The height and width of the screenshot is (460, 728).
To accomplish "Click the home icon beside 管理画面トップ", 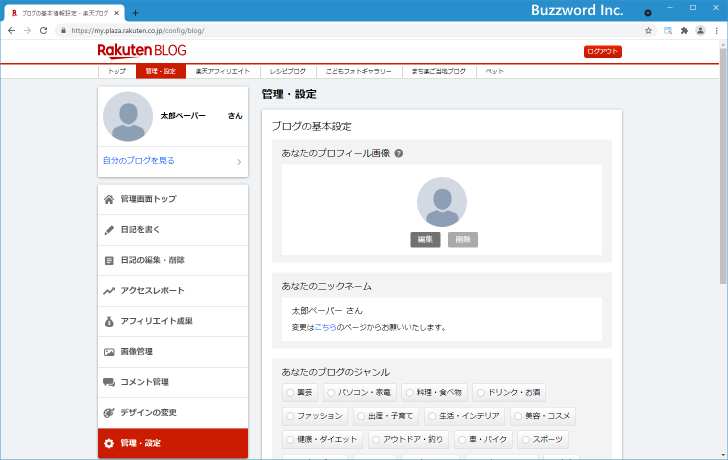I will [x=109, y=200].
